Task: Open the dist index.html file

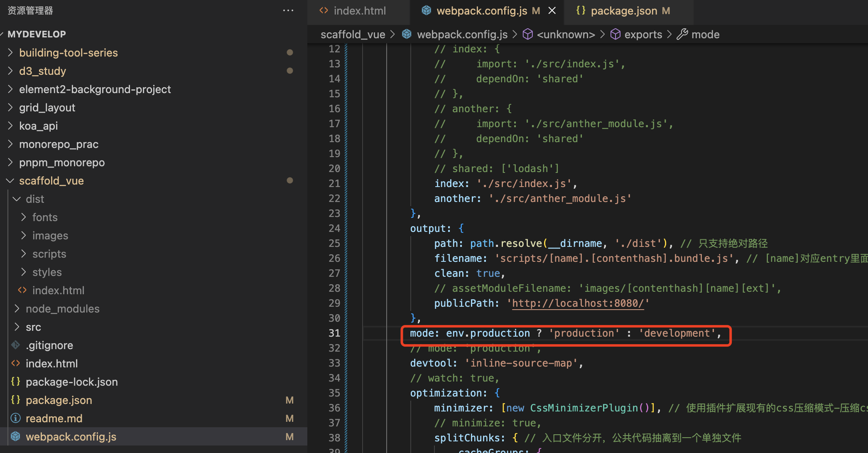Action: pos(58,290)
